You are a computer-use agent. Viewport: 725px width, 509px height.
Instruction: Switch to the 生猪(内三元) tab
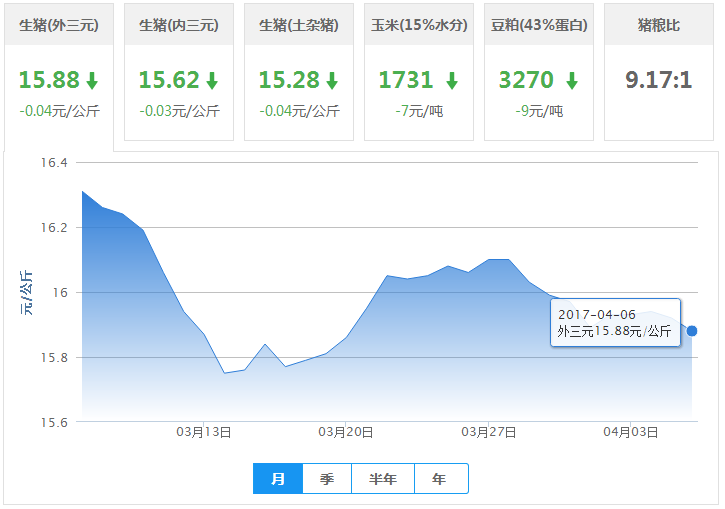pyautogui.click(x=179, y=25)
